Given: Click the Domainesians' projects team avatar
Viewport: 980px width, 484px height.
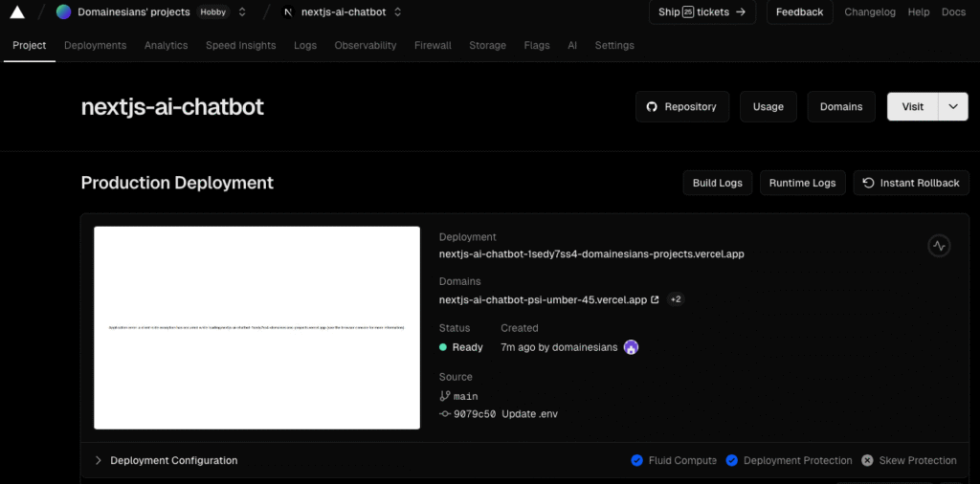Looking at the screenshot, I should click(x=63, y=11).
